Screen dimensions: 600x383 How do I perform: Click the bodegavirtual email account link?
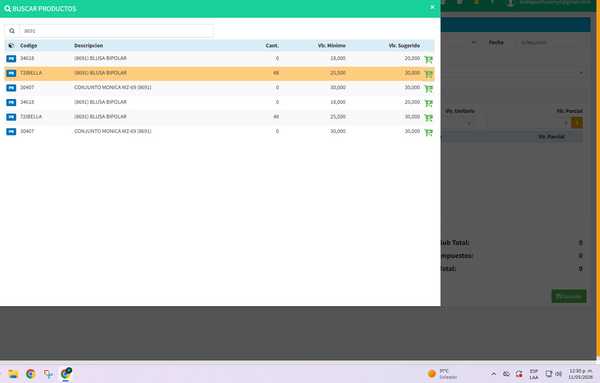point(555,2)
